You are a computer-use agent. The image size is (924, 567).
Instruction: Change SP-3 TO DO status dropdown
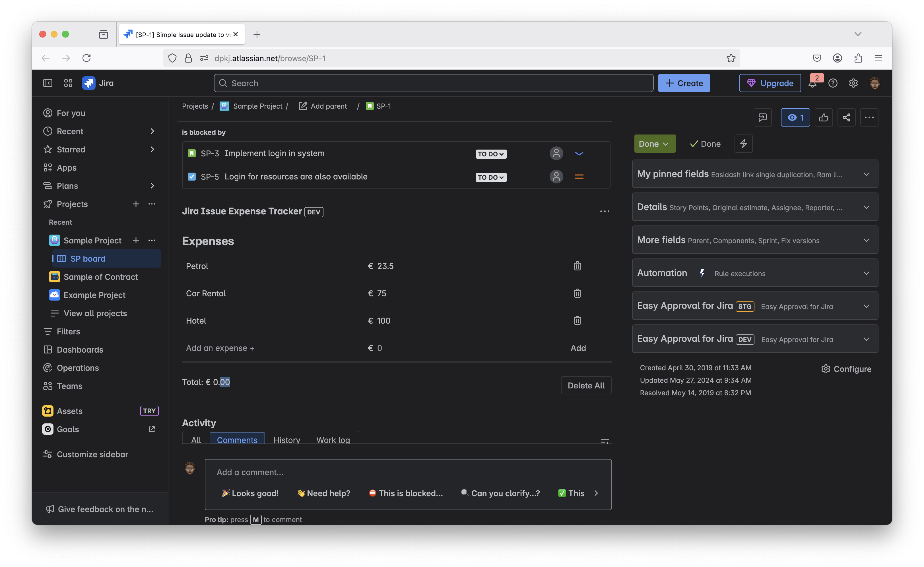coord(491,154)
